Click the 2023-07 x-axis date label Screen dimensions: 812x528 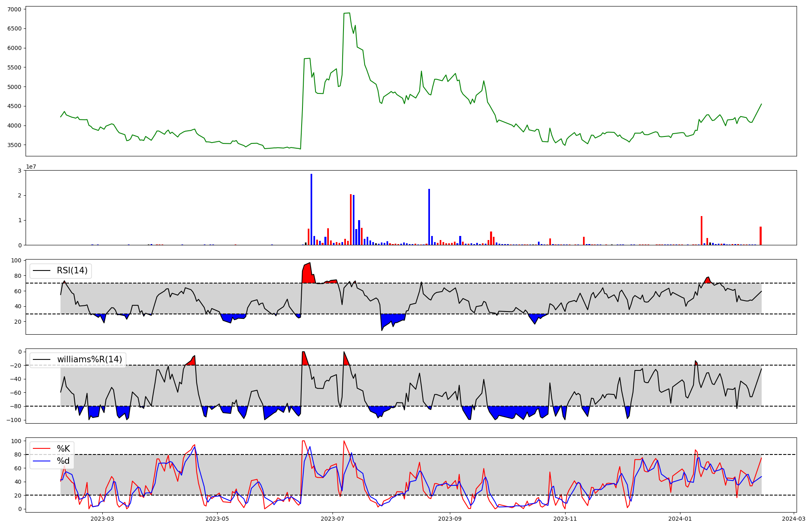click(333, 519)
